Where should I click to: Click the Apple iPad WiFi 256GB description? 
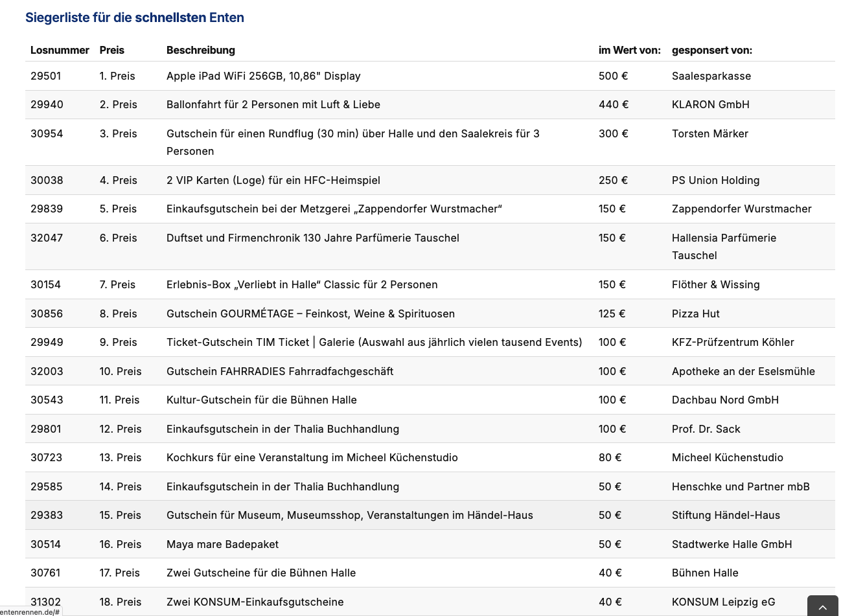click(x=263, y=76)
